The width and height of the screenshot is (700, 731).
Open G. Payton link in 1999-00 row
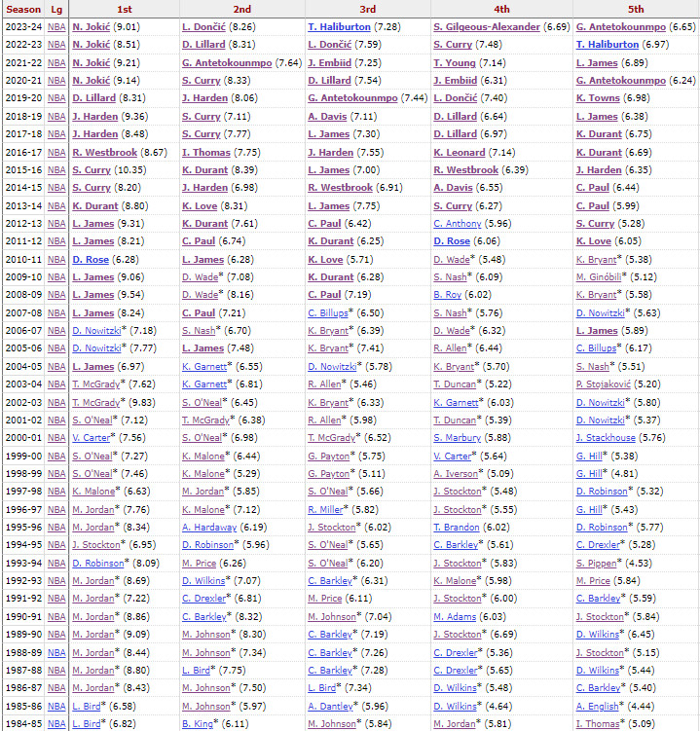tap(329, 457)
